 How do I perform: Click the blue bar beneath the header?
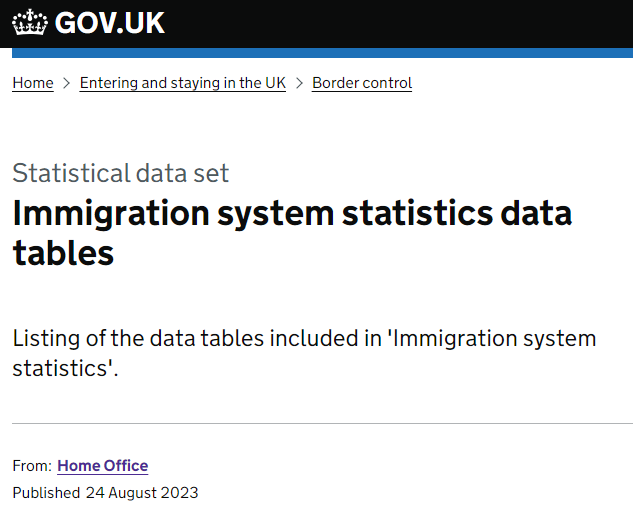[x=323, y=53]
